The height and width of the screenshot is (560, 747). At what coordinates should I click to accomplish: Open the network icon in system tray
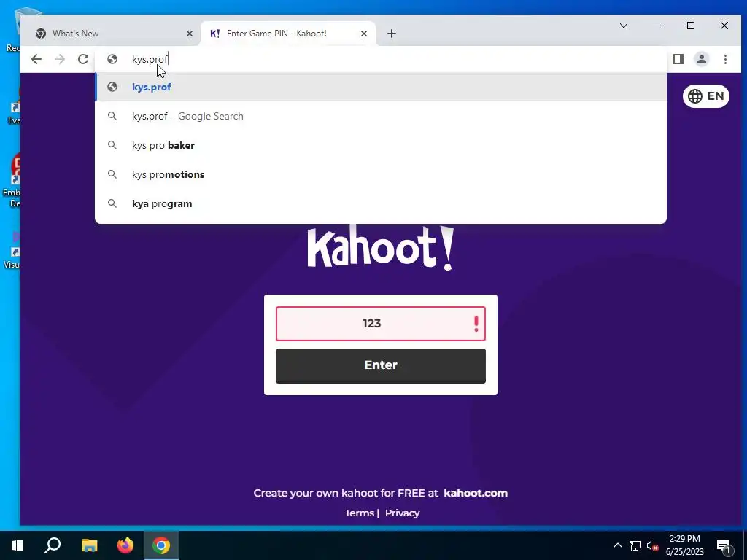635,545
